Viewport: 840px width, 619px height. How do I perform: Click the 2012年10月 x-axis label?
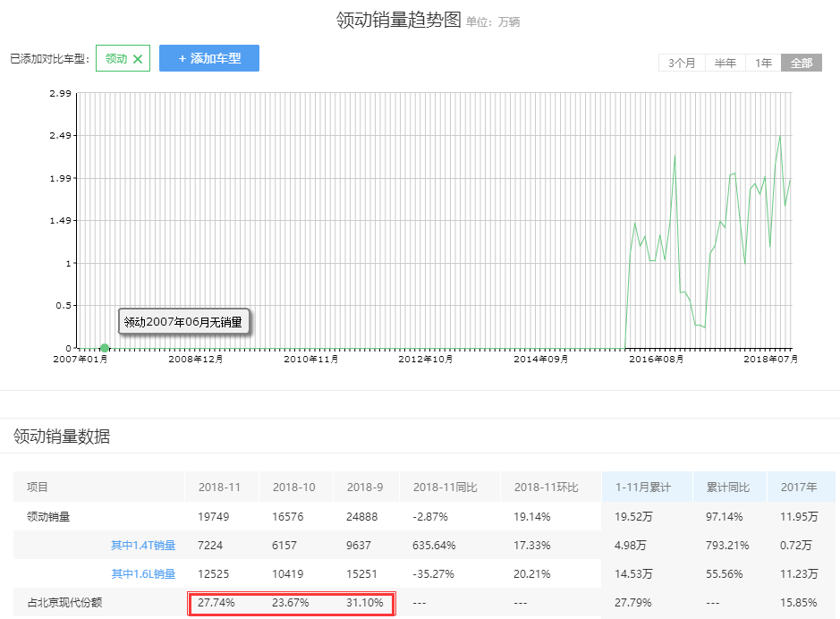[425, 360]
